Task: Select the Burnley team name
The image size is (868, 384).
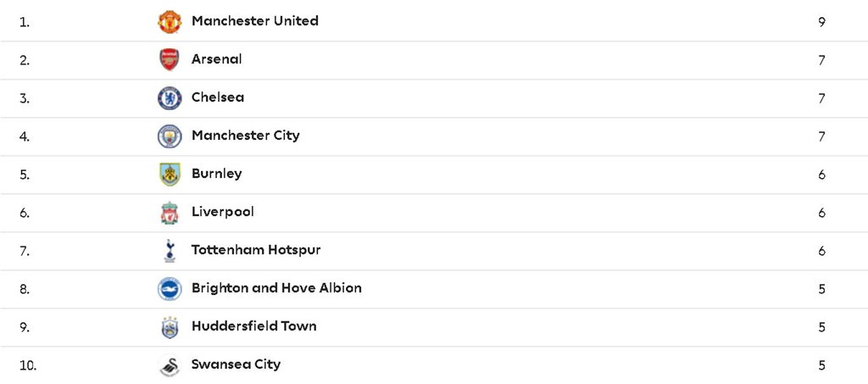Action: point(216,174)
